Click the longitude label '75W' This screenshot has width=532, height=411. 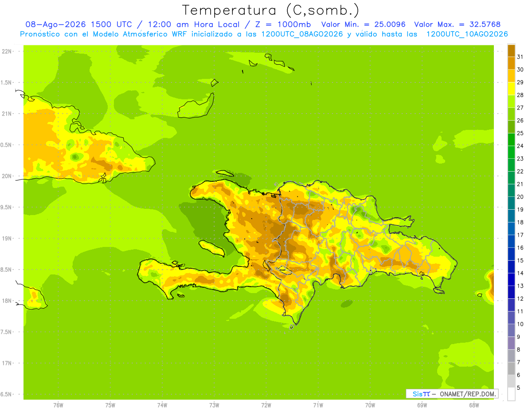110,405
